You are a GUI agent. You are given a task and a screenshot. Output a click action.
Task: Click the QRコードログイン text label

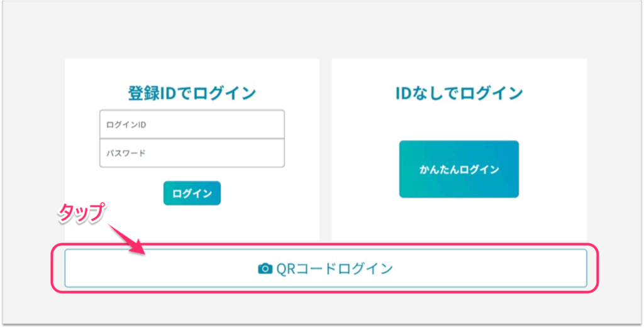pos(335,269)
